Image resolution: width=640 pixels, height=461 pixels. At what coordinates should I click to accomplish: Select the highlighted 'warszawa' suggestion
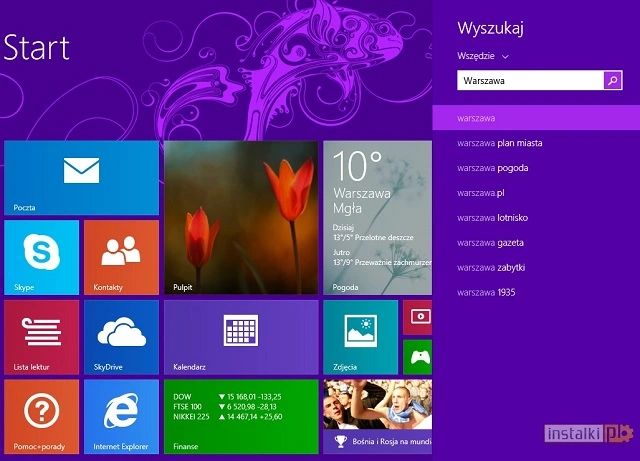(536, 118)
